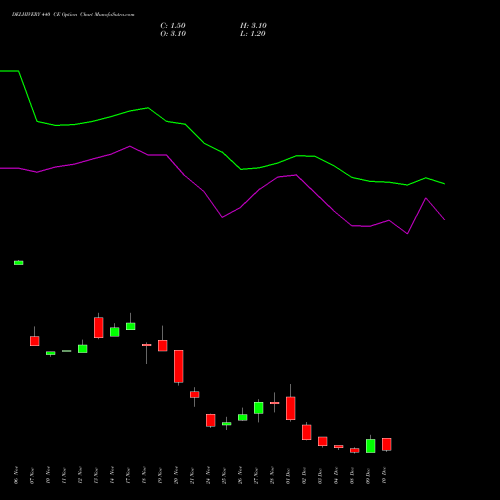Click the long red candle for 20 Nov
Screen dimensions: 500x500
179,366
